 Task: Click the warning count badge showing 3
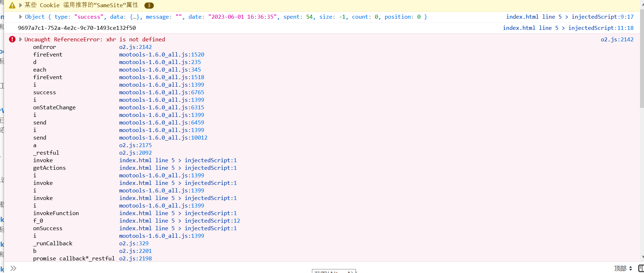149,5
